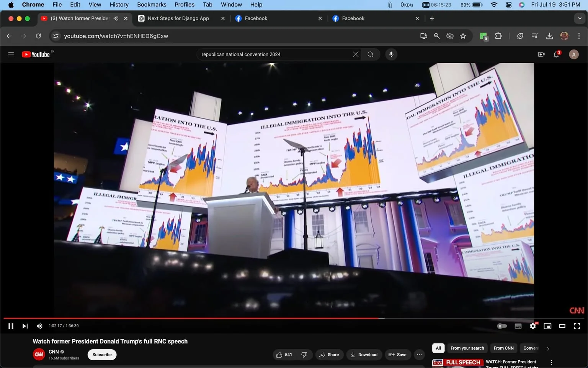Open player settings gear
Screen dimensions: 588x368
[x=533, y=326]
